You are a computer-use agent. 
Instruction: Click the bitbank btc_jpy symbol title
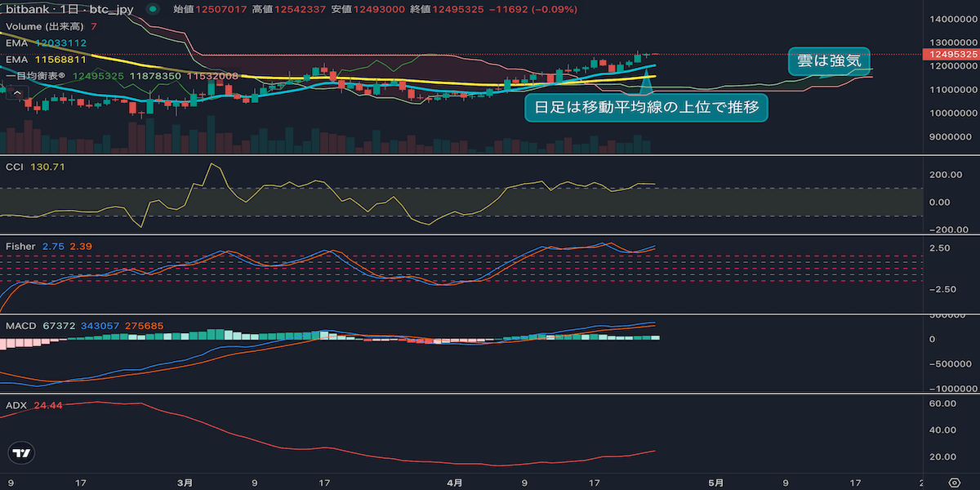[66, 10]
